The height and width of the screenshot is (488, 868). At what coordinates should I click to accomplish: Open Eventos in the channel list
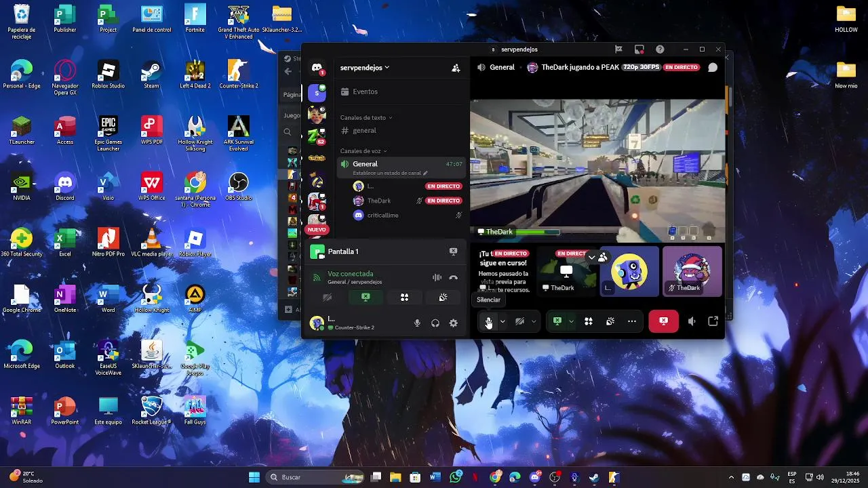(x=401, y=91)
